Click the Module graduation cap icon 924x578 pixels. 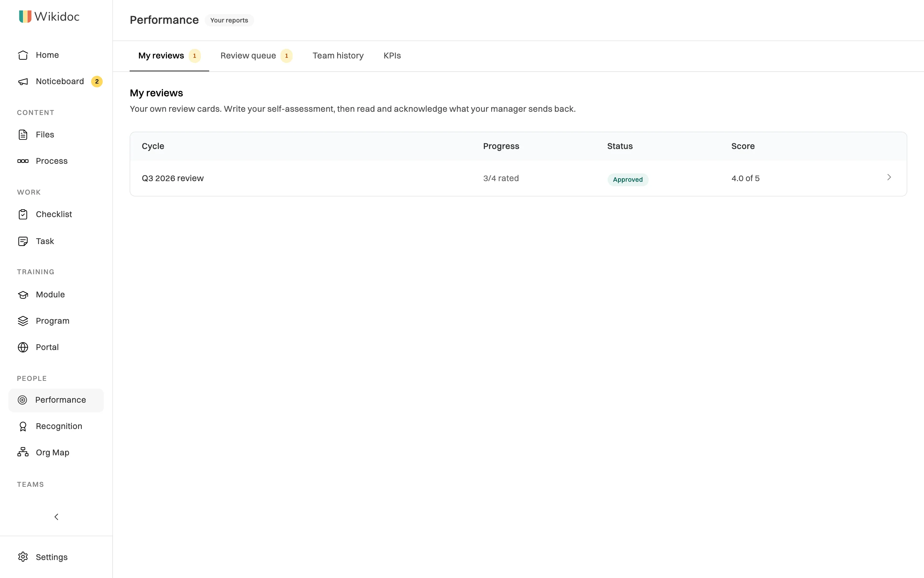(23, 295)
